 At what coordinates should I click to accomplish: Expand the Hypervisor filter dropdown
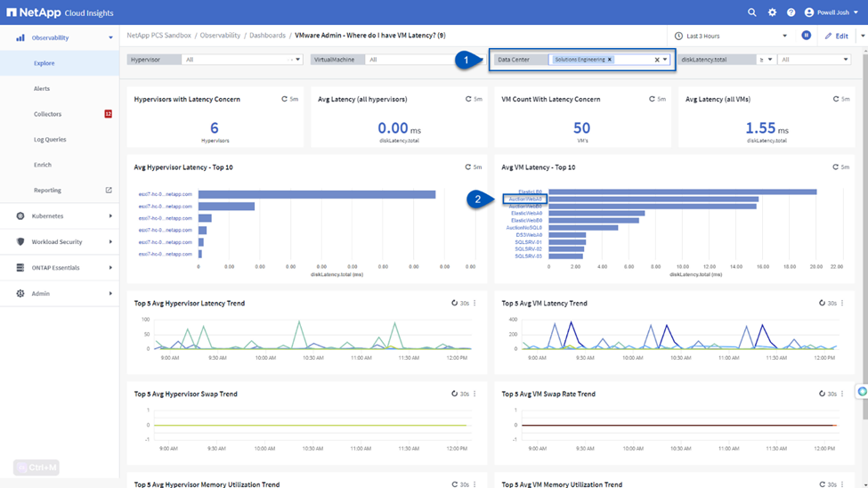click(x=298, y=60)
